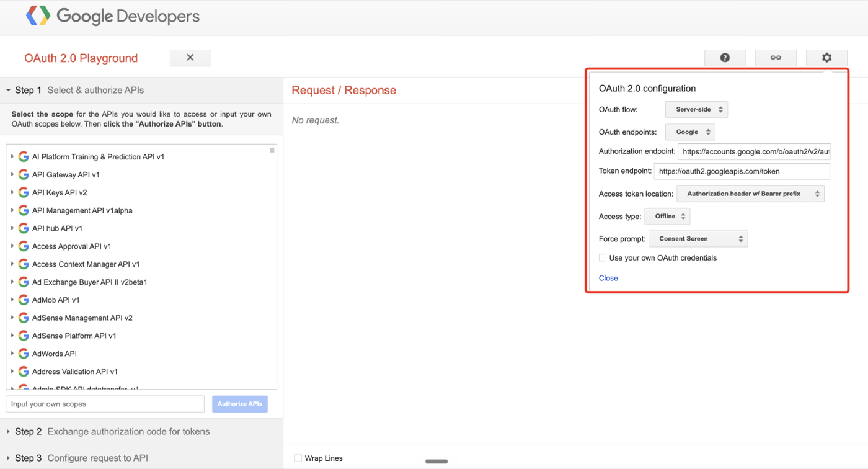
Task: Open the settings gear icon
Action: tap(826, 58)
